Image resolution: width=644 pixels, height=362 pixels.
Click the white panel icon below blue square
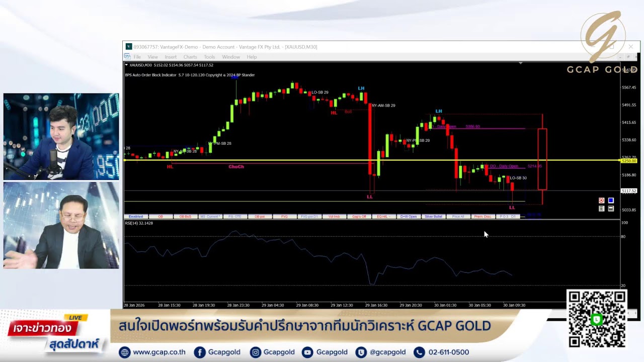[611, 209]
